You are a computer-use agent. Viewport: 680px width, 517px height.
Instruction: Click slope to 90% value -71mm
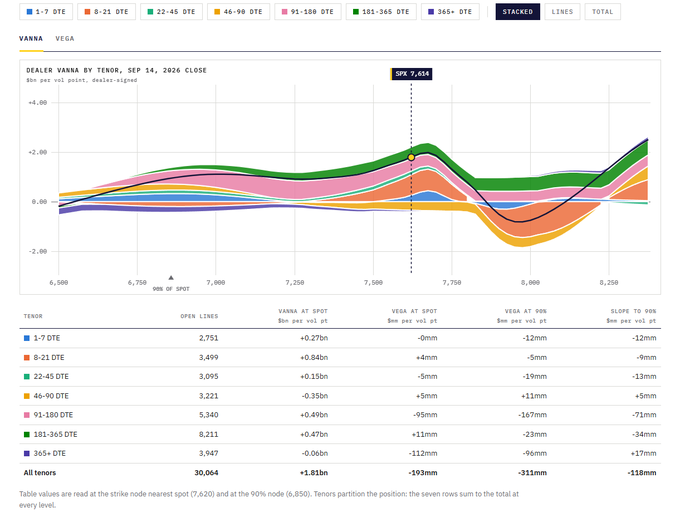pyautogui.click(x=644, y=415)
